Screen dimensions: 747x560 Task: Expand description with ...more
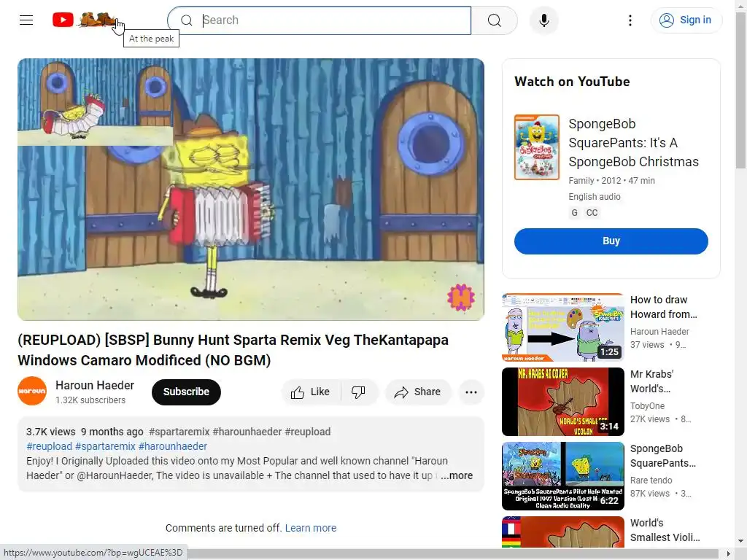(x=457, y=475)
